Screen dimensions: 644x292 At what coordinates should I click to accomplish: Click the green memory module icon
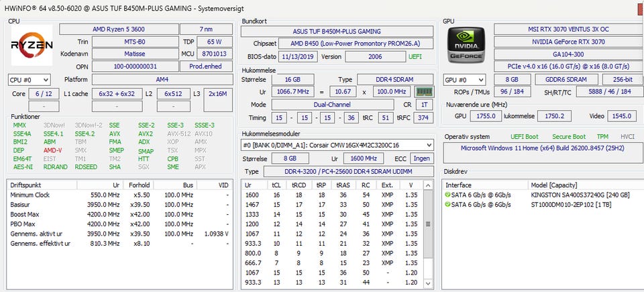tap(424, 91)
